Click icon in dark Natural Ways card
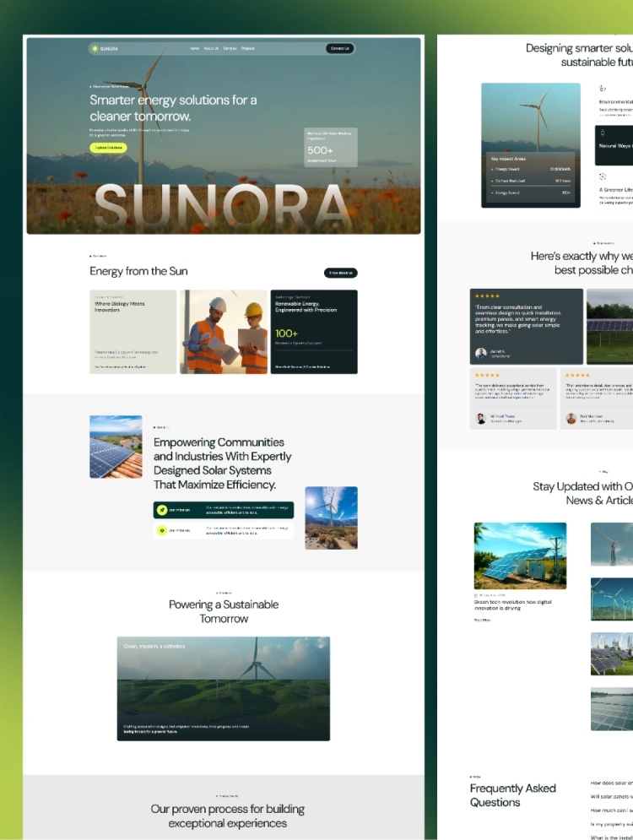633x840 pixels. pyautogui.click(x=603, y=133)
